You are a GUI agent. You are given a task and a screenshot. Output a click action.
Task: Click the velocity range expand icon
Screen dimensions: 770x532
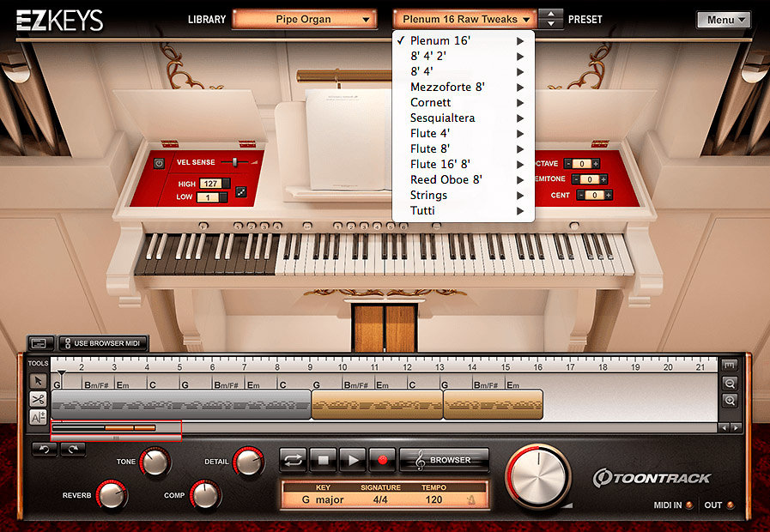(241, 192)
